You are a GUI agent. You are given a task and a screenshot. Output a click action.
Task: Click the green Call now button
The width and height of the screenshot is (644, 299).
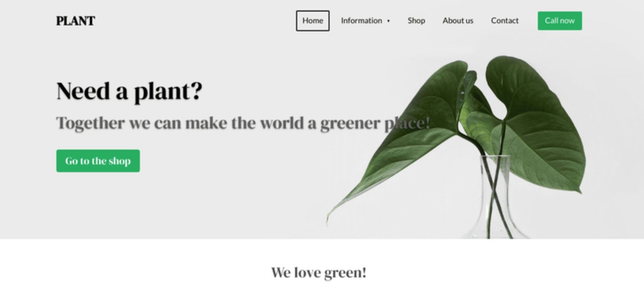560,21
